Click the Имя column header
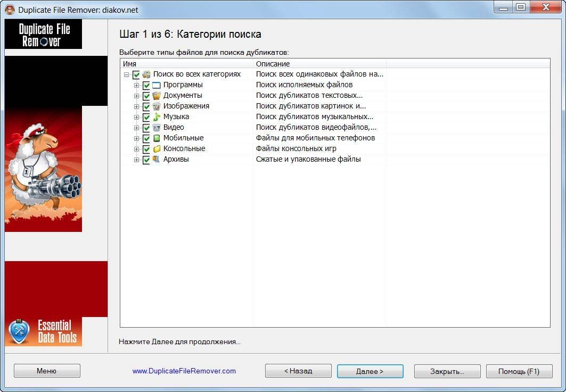The height and width of the screenshot is (392, 566). coord(186,64)
